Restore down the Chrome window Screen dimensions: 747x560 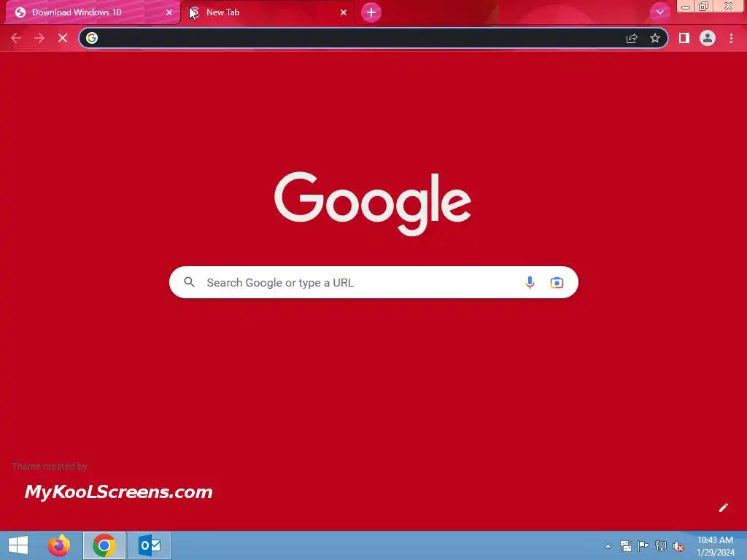point(704,6)
